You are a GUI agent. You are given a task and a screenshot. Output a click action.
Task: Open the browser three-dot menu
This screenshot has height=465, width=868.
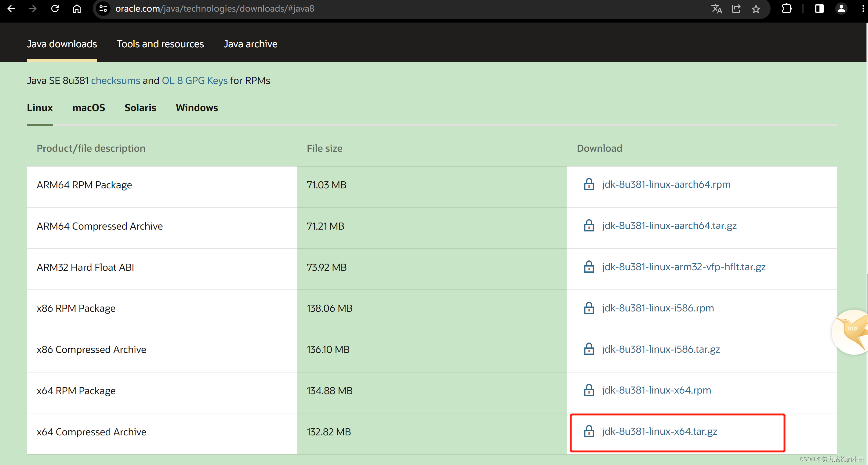click(863, 9)
